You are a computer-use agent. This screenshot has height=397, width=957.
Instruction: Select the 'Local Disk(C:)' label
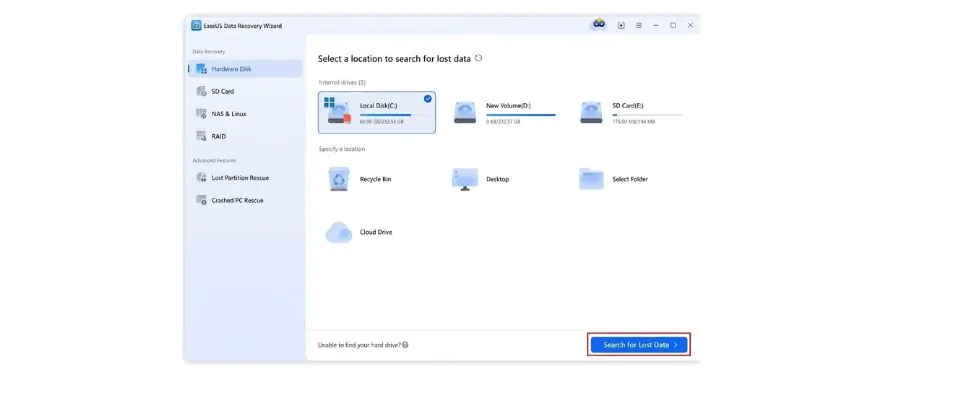378,106
